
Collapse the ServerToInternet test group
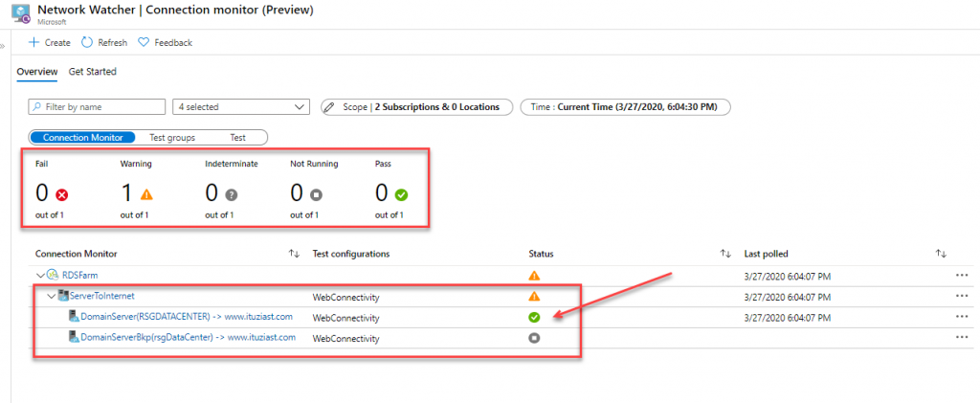[x=52, y=296]
